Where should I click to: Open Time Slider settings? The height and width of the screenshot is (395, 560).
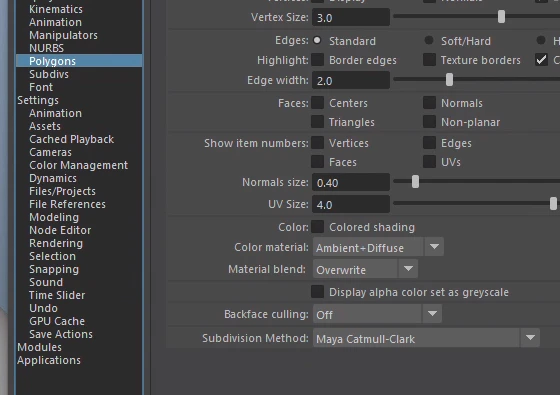(57, 295)
